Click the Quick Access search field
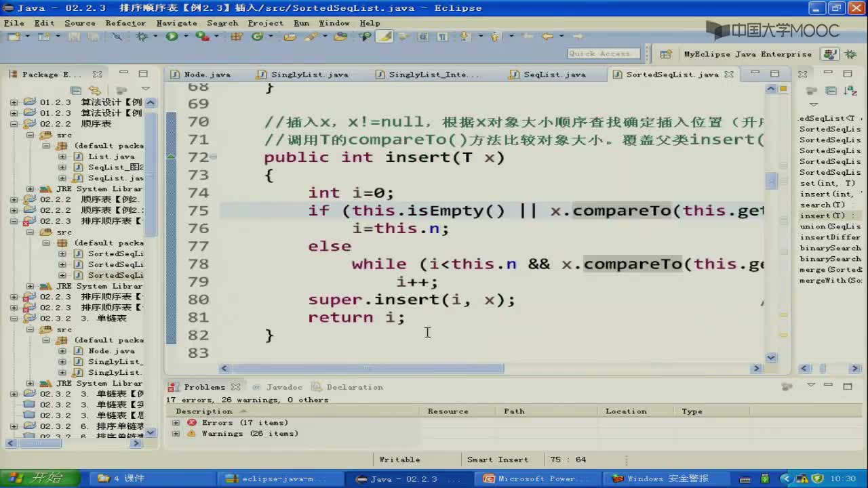Viewport: 868px width, 488px height. point(604,54)
